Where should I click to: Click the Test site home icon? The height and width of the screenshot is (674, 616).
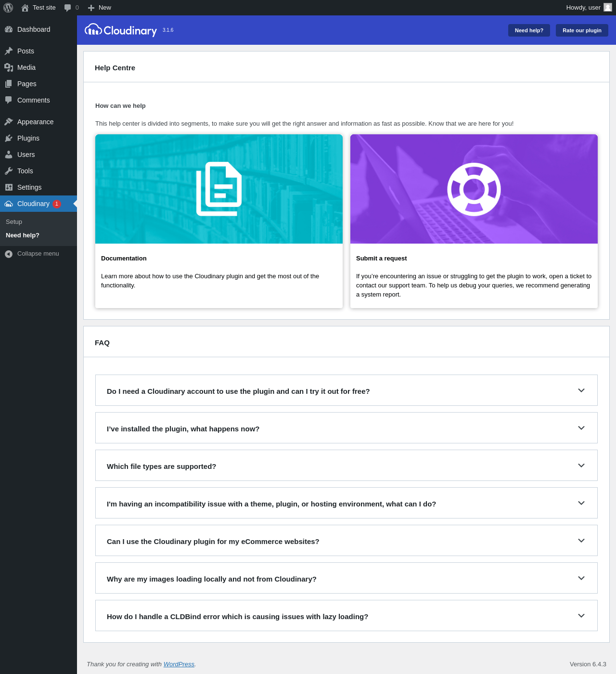click(x=25, y=8)
